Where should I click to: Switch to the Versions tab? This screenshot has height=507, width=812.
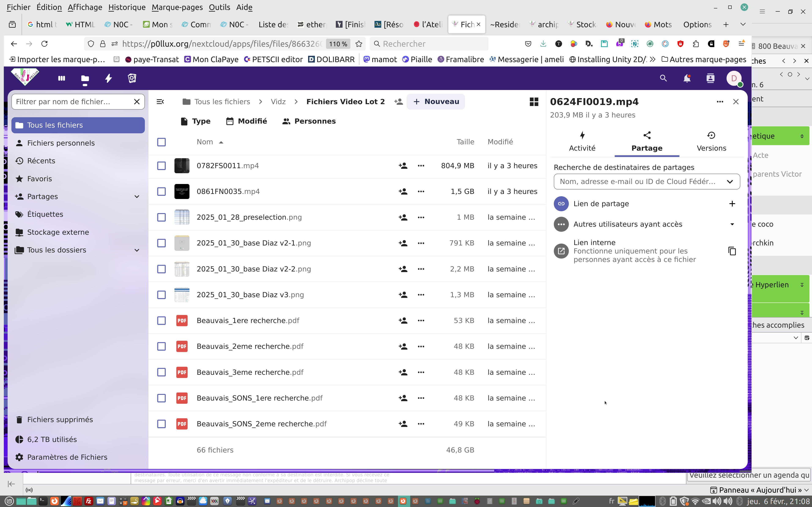click(x=711, y=142)
